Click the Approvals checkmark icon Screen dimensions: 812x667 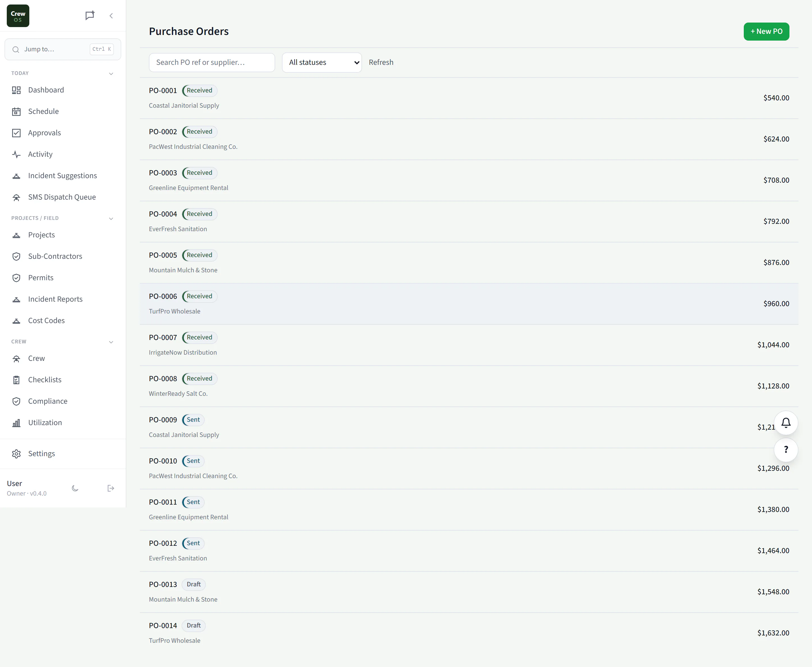[x=16, y=133]
